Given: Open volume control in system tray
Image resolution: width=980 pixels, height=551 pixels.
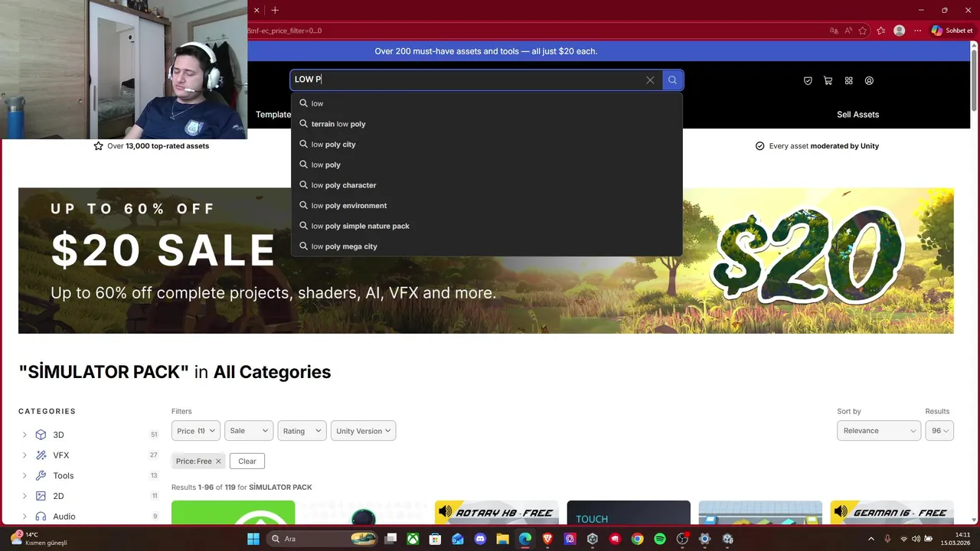Looking at the screenshot, I should (x=916, y=539).
